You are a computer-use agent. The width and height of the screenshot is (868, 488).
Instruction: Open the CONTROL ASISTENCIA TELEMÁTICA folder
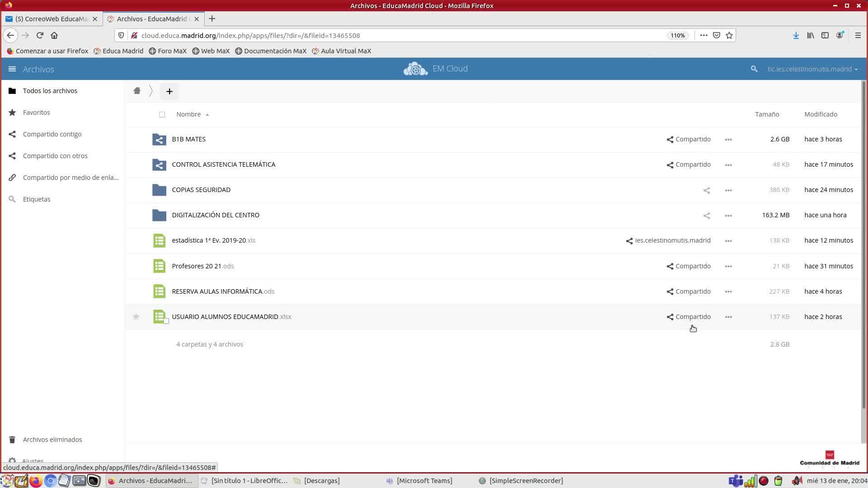point(223,164)
